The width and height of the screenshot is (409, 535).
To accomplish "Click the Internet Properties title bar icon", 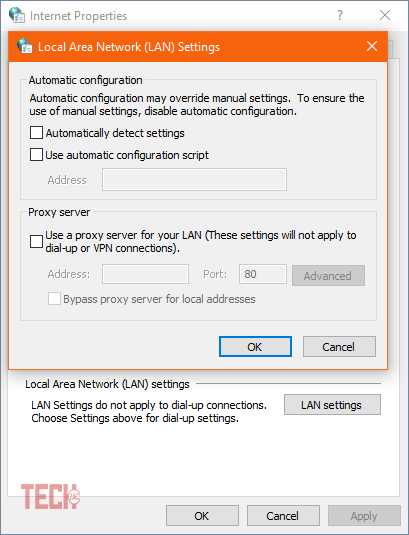I will click(17, 15).
